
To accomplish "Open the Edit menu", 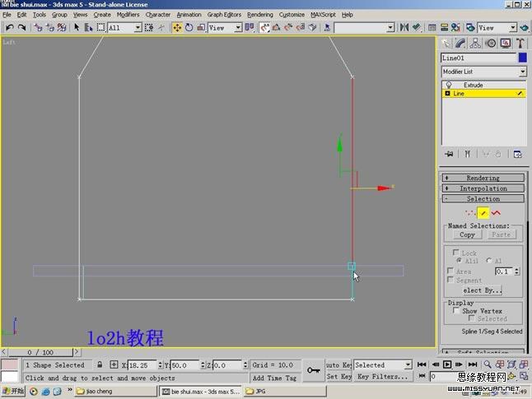I will click(21, 15).
